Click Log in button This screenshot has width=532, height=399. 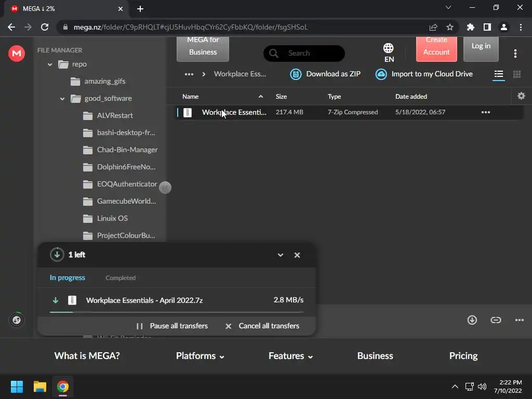[x=481, y=48]
